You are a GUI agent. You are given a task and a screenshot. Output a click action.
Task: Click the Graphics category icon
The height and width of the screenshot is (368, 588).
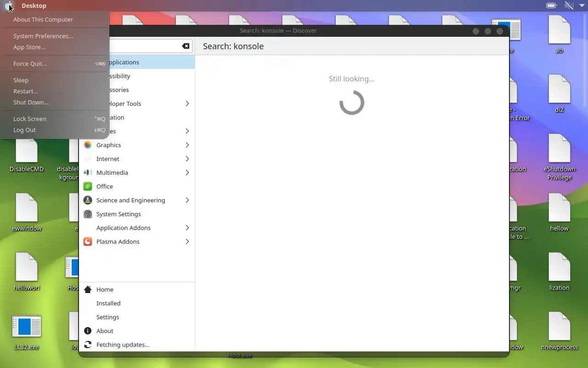[88, 145]
